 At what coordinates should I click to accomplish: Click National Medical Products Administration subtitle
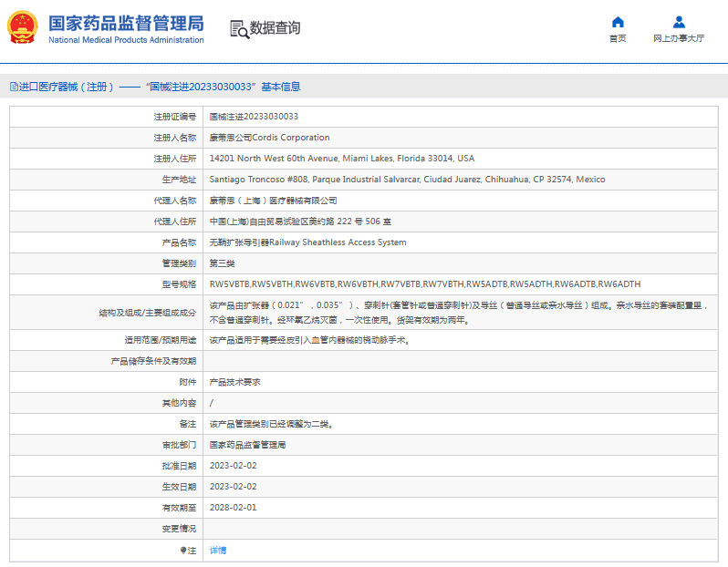pos(126,40)
